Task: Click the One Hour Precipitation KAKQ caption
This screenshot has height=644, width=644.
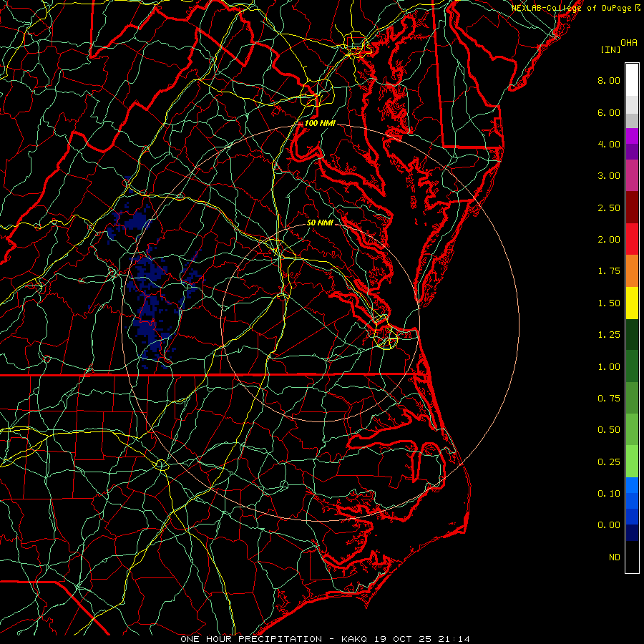Action: pos(325,639)
